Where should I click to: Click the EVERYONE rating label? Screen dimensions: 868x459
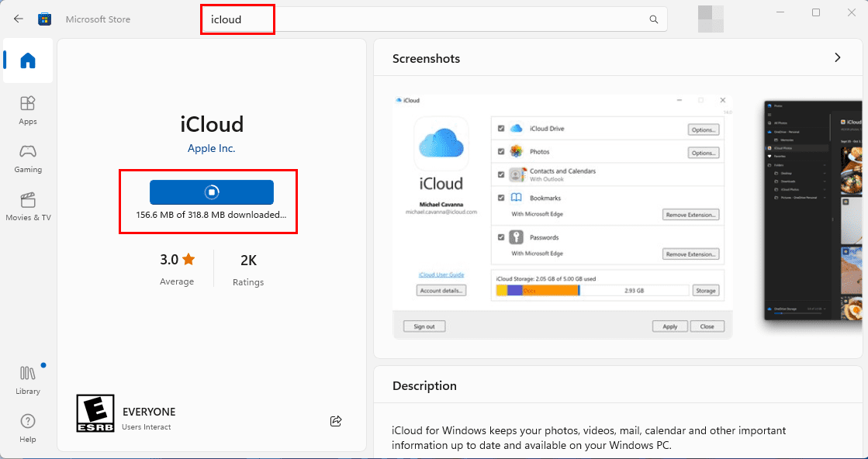[149, 412]
